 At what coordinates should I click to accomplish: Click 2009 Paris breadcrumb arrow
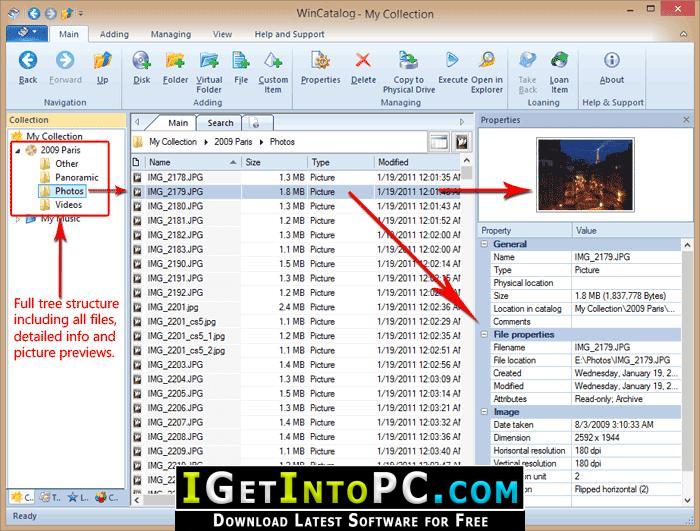(261, 142)
